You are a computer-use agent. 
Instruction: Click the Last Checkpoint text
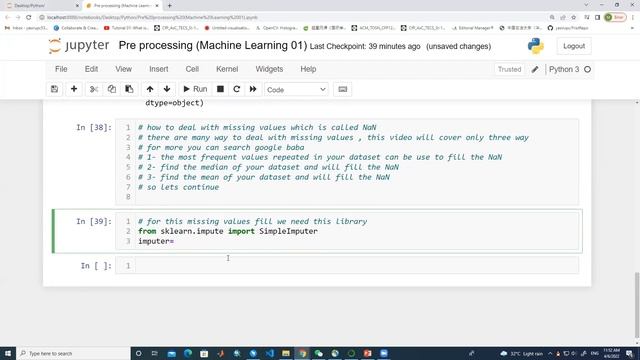(365, 47)
